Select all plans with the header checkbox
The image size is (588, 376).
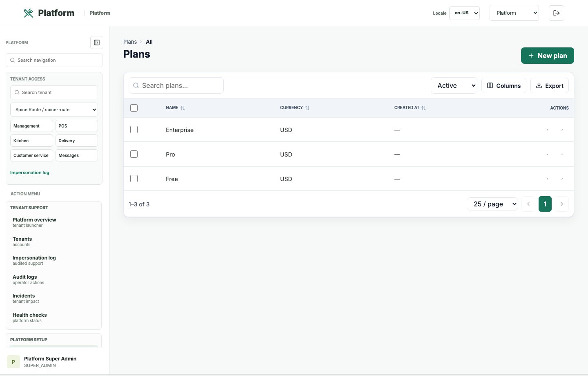[x=134, y=108]
